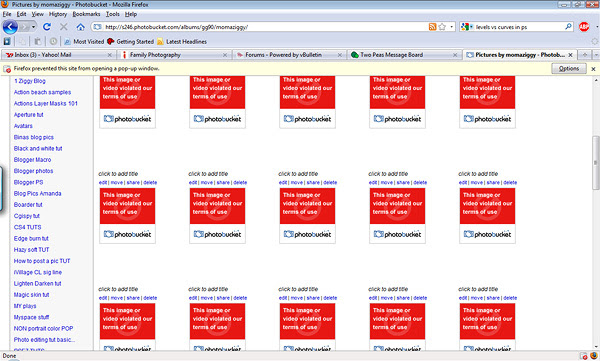This screenshot has width=600, height=361.
Task: Open the address bar history dropdown
Action: [x=452, y=27]
